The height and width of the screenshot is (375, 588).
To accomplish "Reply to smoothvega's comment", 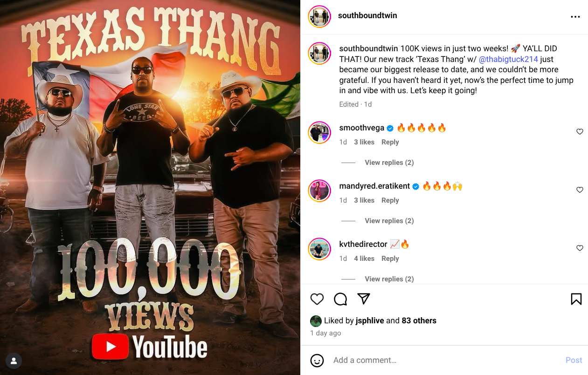I will click(390, 142).
